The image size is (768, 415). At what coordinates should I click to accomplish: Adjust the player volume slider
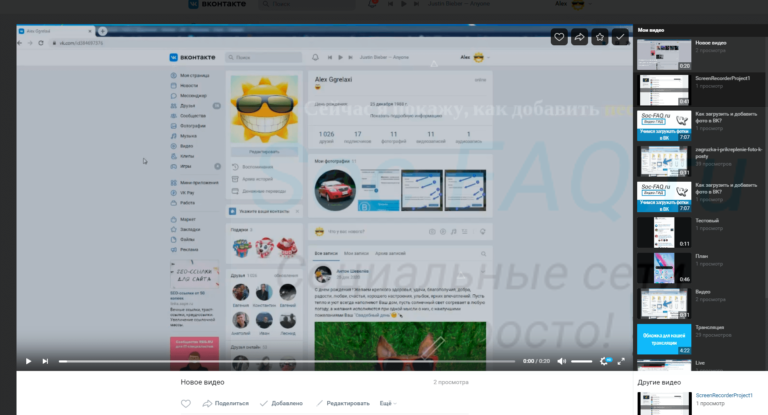click(581, 361)
